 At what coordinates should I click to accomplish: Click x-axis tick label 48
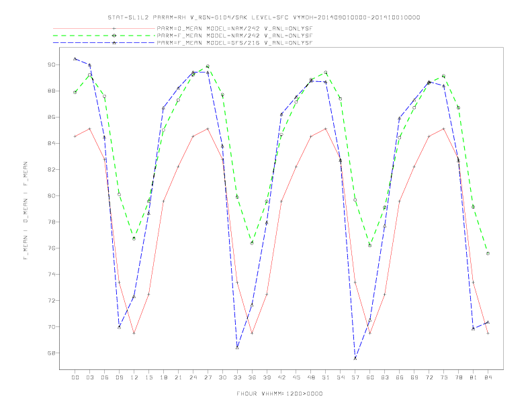pos(311,377)
